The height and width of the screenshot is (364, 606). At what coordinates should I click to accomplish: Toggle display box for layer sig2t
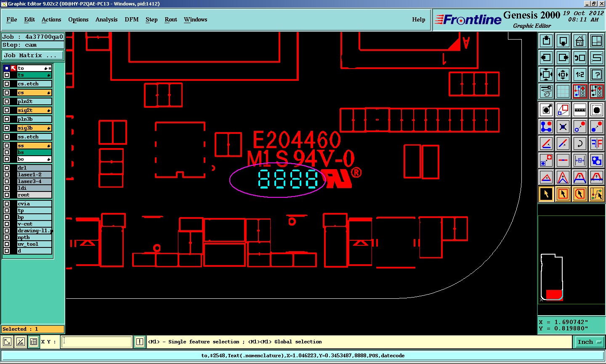(7, 110)
